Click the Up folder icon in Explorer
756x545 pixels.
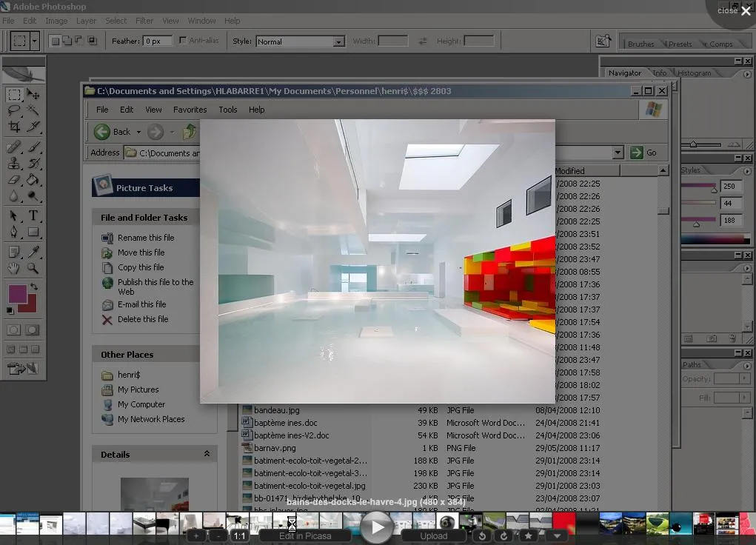190,131
